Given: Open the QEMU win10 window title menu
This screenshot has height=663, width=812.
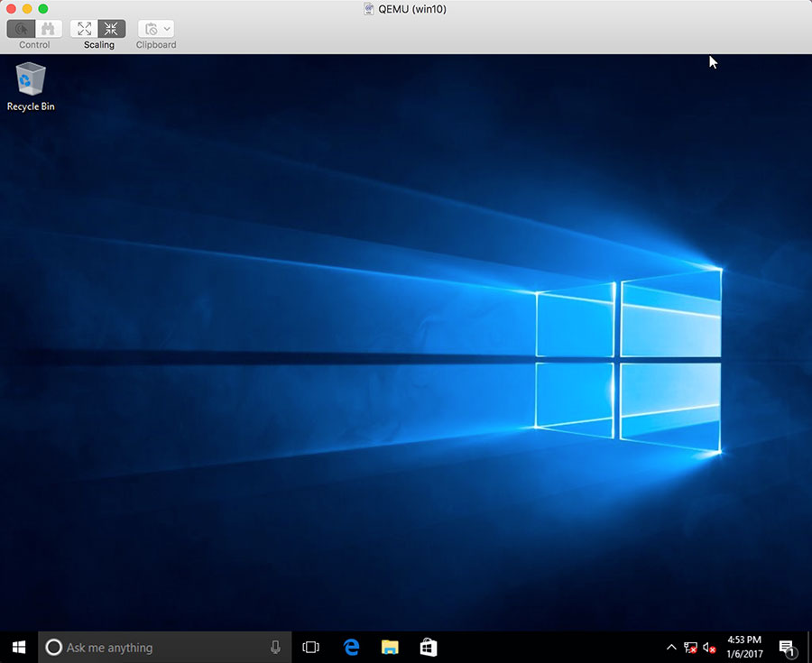Looking at the screenshot, I should tap(404, 9).
